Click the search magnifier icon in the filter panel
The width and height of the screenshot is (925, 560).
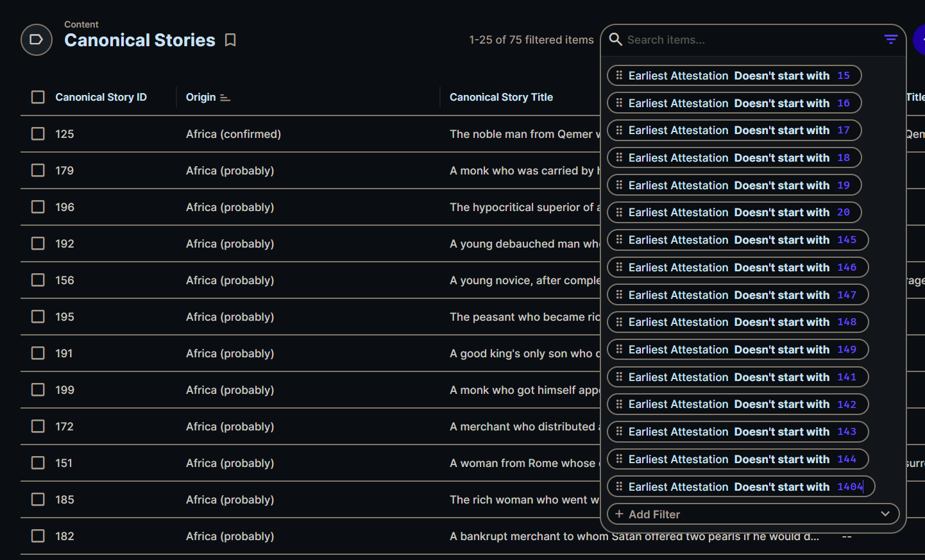[615, 39]
